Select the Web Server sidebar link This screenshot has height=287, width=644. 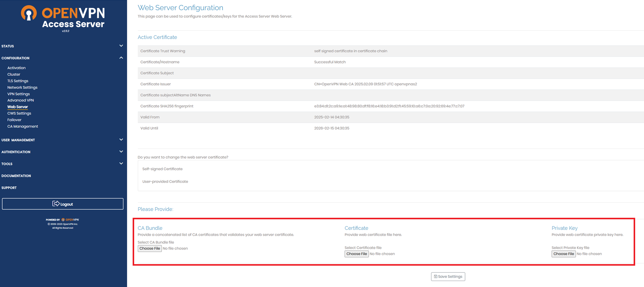[x=18, y=107]
